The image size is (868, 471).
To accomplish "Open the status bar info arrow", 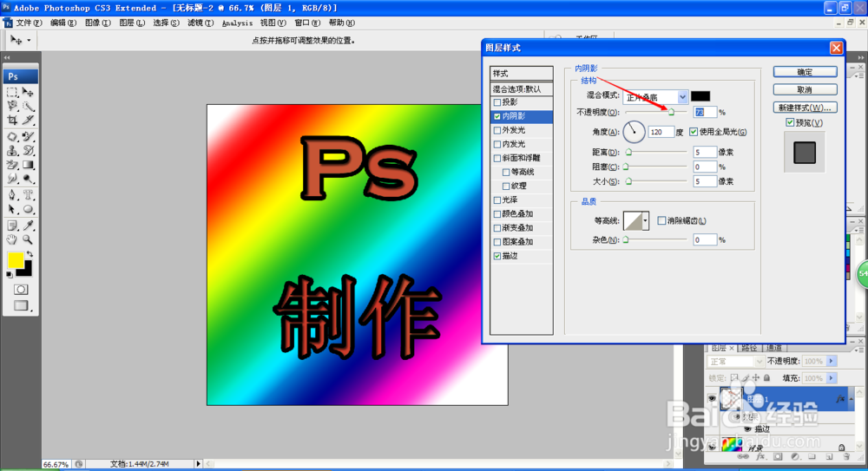I will click(x=198, y=464).
